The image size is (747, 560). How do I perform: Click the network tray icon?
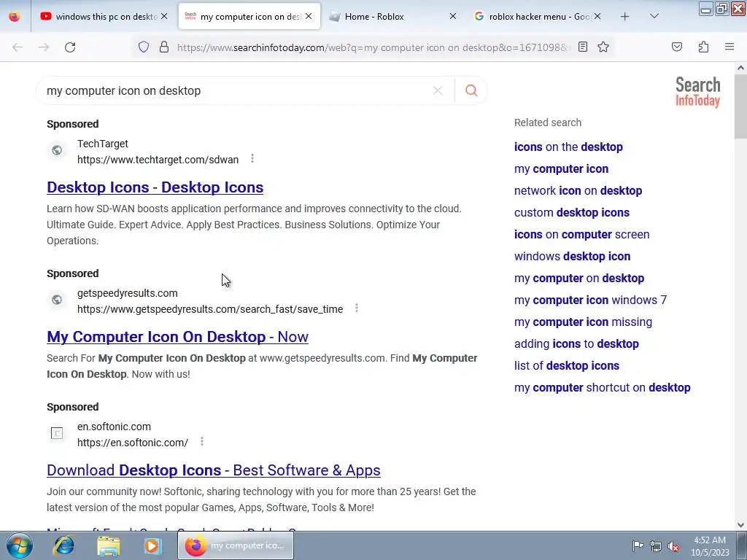click(656, 546)
